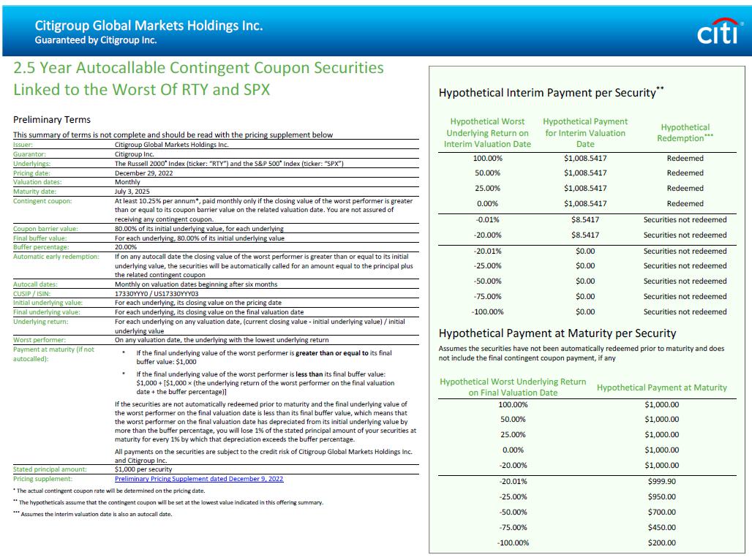Click the 'Hypothetical Payment at Maturity' column header

click(661, 387)
